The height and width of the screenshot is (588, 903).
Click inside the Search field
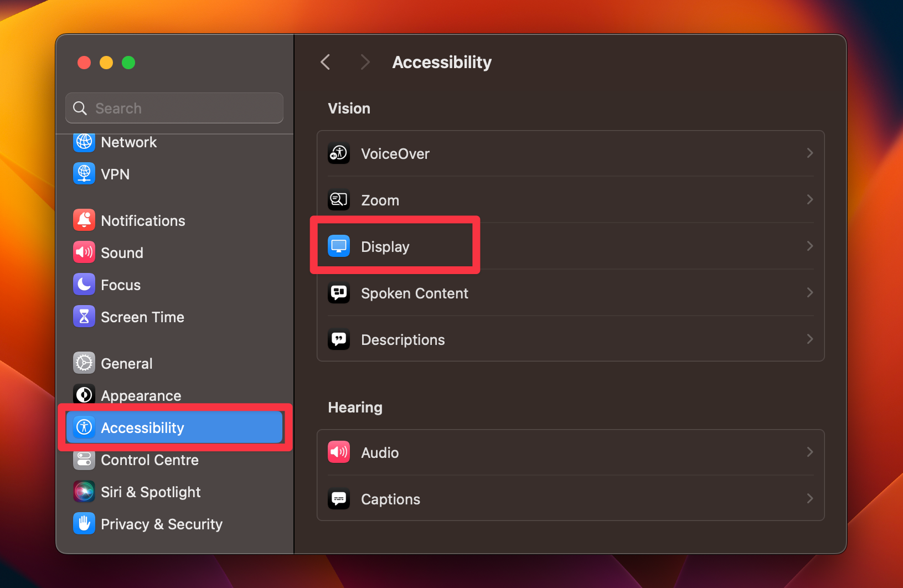point(174,108)
